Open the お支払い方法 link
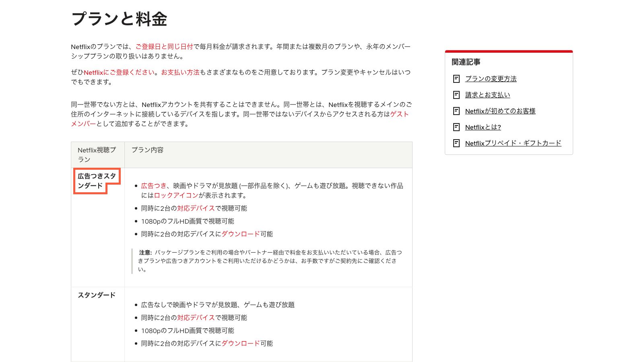Image resolution: width=644 pixels, height=362 pixels. pyautogui.click(x=180, y=72)
